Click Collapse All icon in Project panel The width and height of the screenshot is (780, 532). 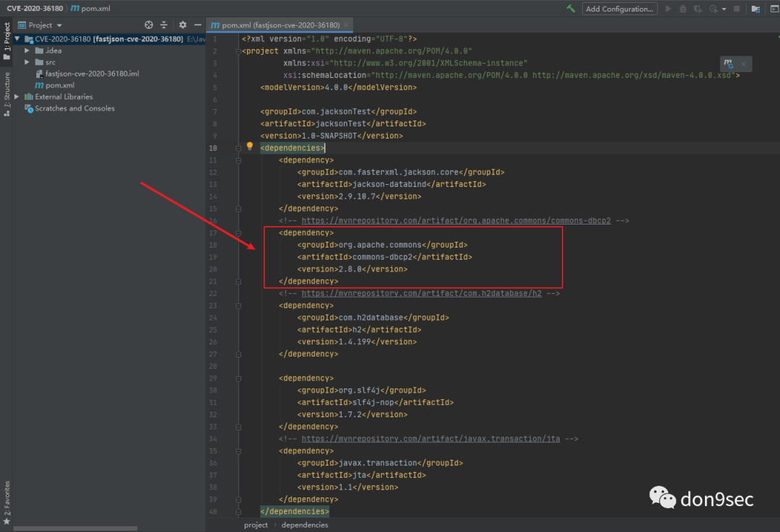click(x=164, y=25)
